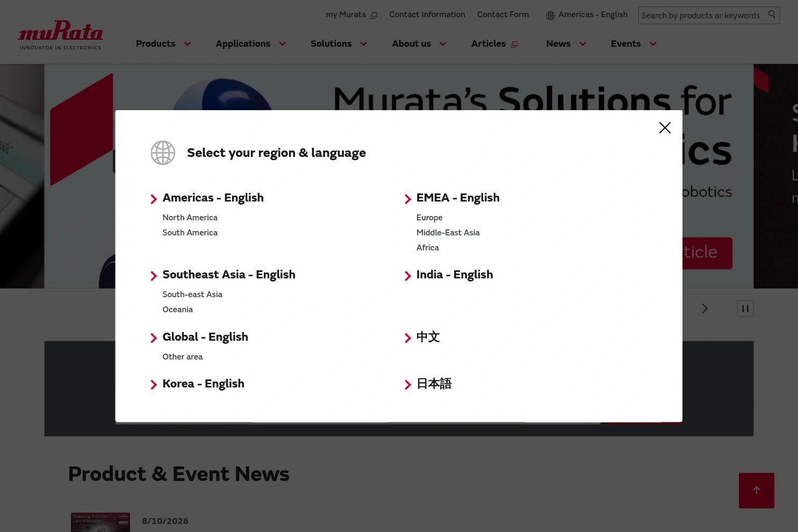
Task: Switch language to 中文
Action: (428, 337)
